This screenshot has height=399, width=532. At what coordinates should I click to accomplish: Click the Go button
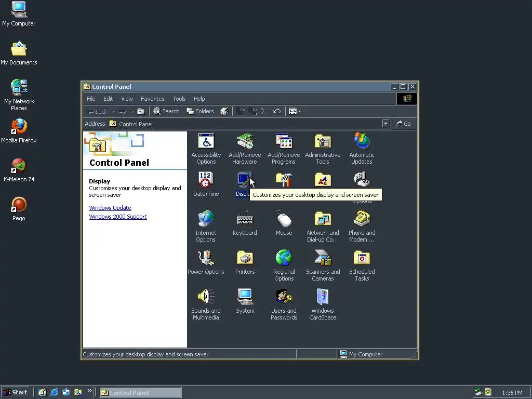pyautogui.click(x=404, y=124)
